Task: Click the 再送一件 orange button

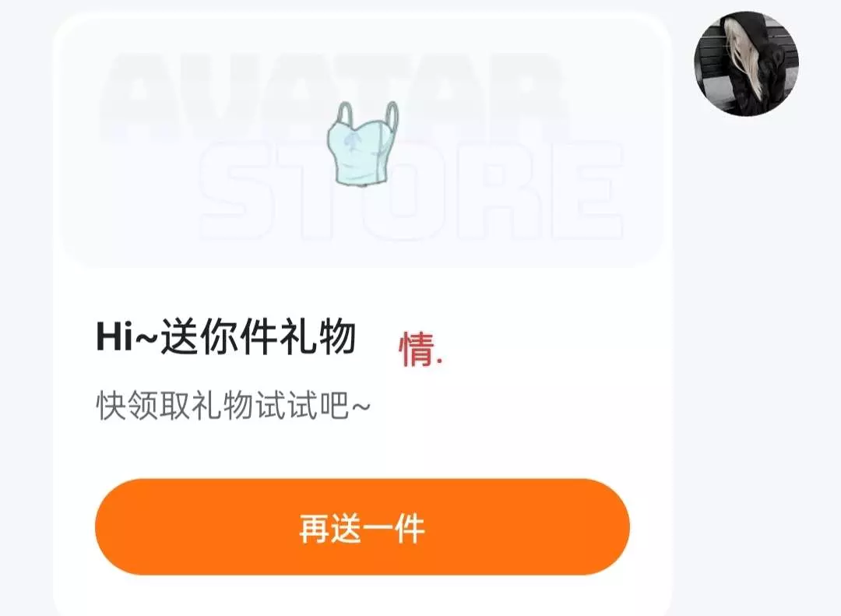Action: click(362, 527)
